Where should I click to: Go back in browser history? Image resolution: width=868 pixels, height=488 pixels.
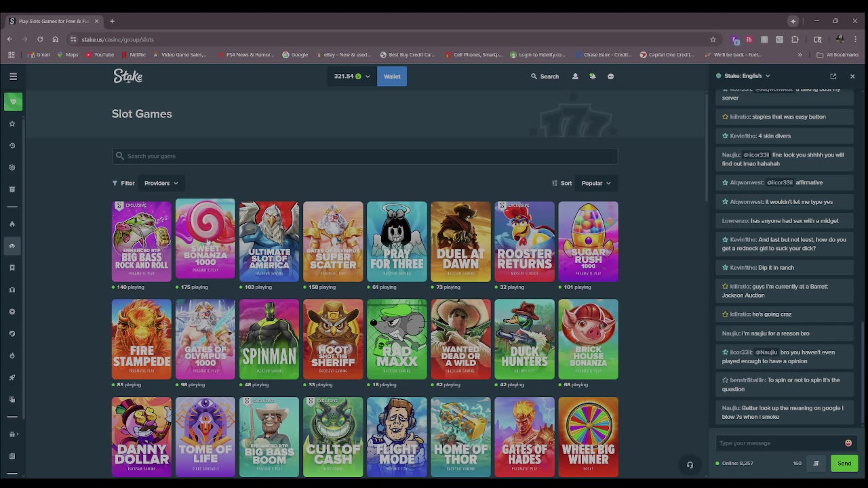pos(9,39)
